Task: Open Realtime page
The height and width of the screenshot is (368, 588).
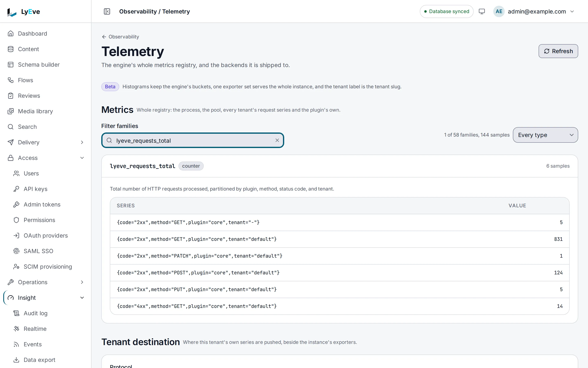Action: (49, 329)
